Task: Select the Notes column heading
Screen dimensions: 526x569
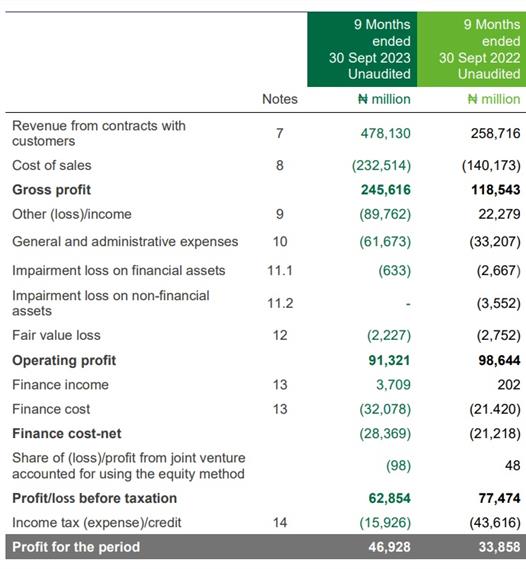Action: [x=280, y=99]
